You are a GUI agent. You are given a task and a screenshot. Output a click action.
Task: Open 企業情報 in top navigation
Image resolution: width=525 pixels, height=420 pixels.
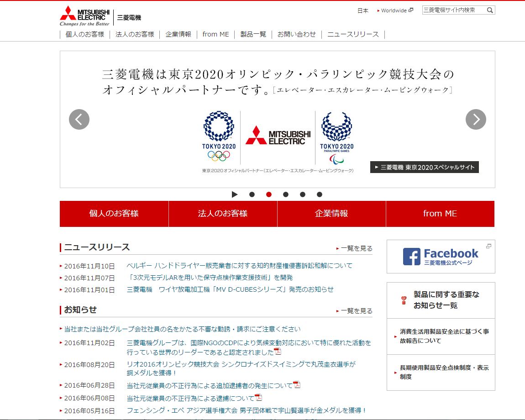(x=178, y=34)
